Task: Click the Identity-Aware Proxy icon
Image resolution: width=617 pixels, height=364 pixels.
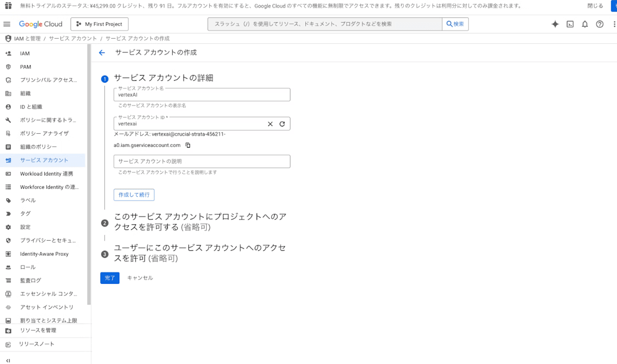Action: [8, 254]
